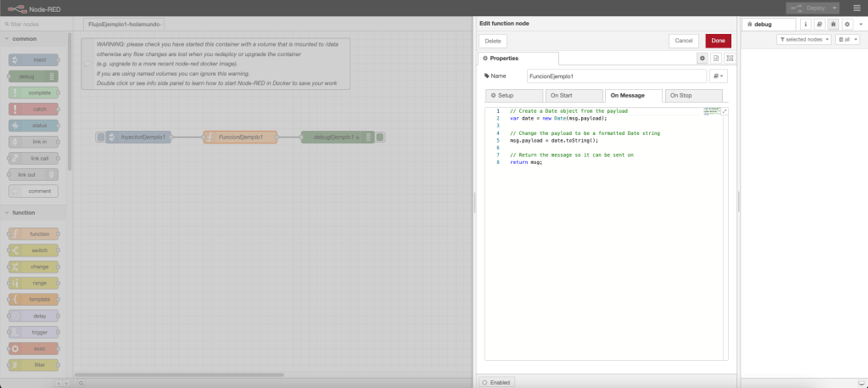Open the name field type dropdown
Image resolution: width=868 pixels, height=388 pixels.
tap(718, 76)
